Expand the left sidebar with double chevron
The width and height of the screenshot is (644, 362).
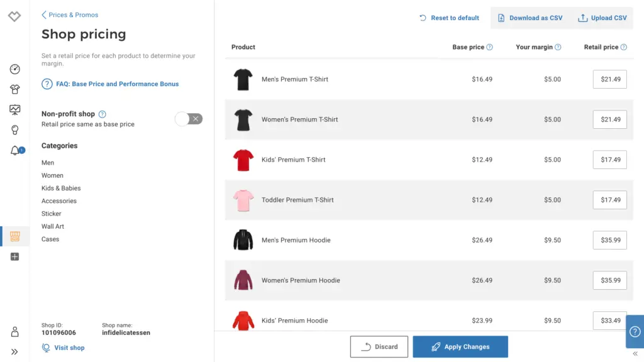coord(15,352)
